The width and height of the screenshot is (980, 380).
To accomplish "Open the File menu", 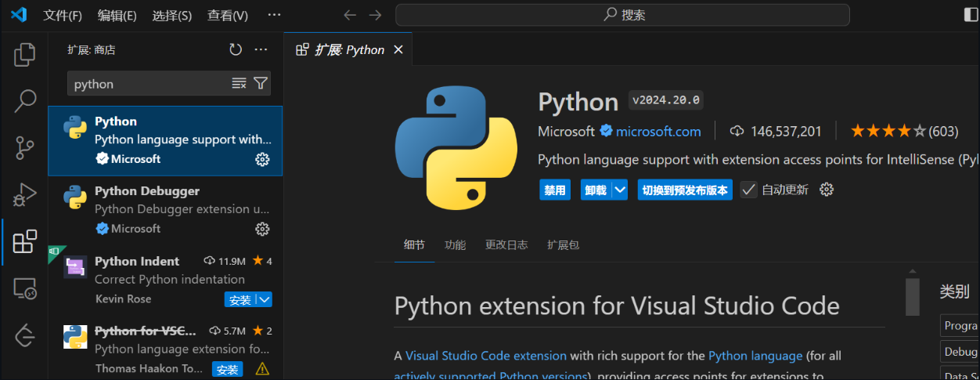I will [63, 15].
